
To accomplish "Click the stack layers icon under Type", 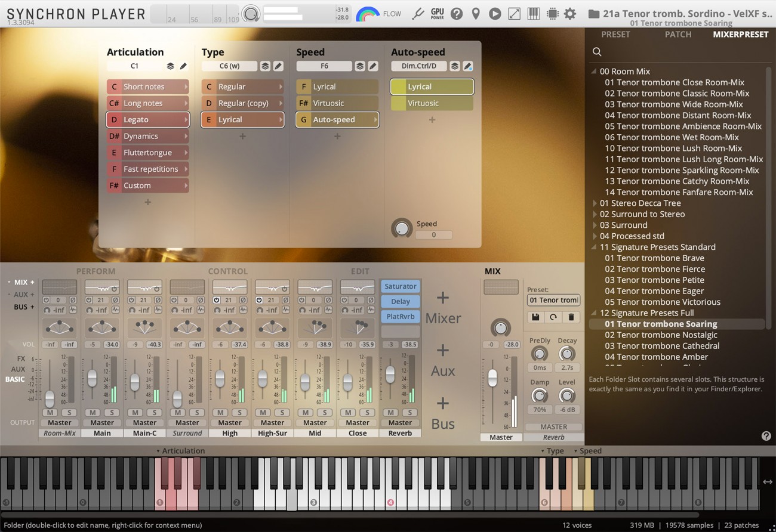I will tap(265, 66).
